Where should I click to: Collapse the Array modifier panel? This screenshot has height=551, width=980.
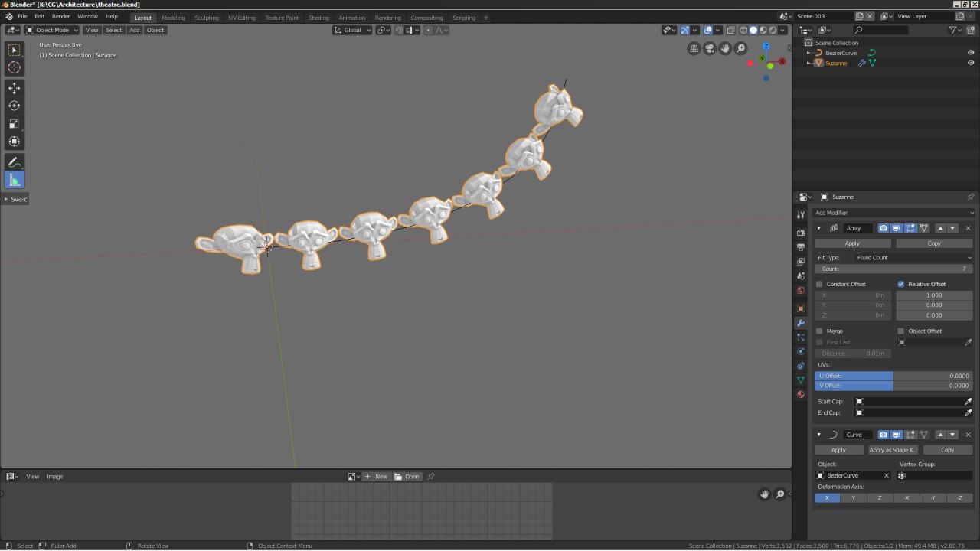(x=818, y=228)
